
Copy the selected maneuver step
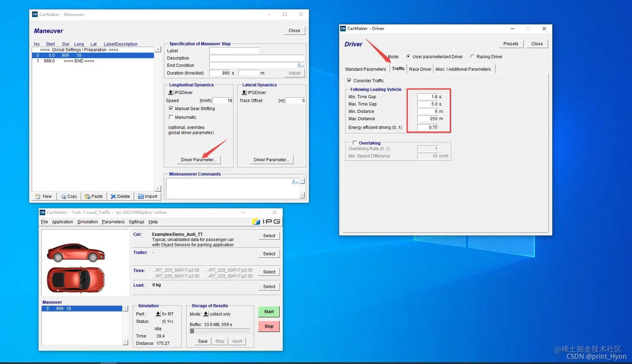tap(69, 196)
